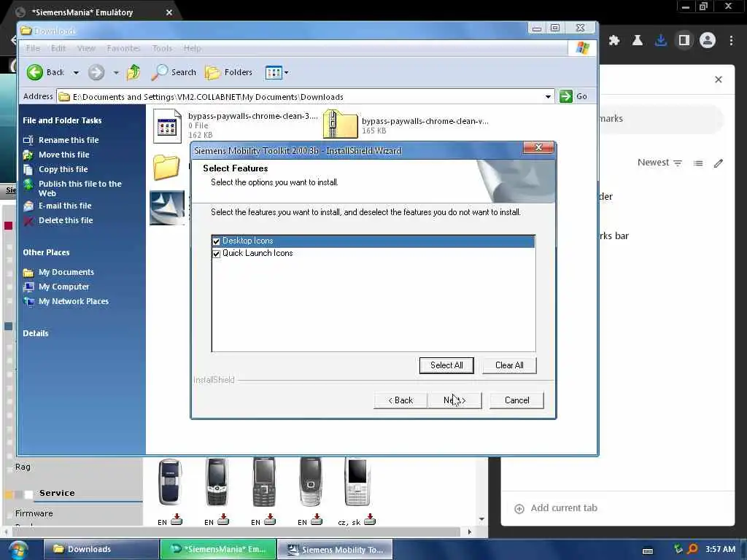Toggle the Chrome side panel icon

point(684,41)
